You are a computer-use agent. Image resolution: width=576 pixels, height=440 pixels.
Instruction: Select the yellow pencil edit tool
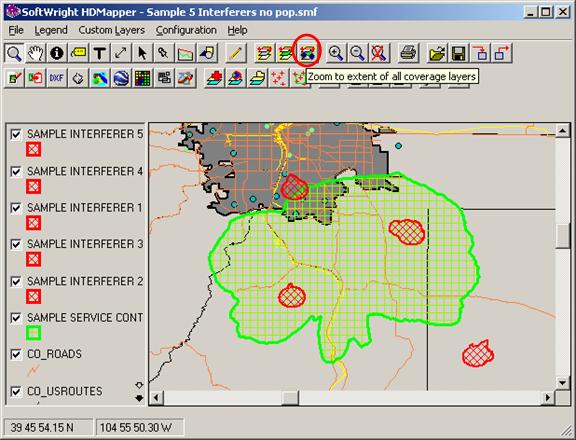point(235,53)
